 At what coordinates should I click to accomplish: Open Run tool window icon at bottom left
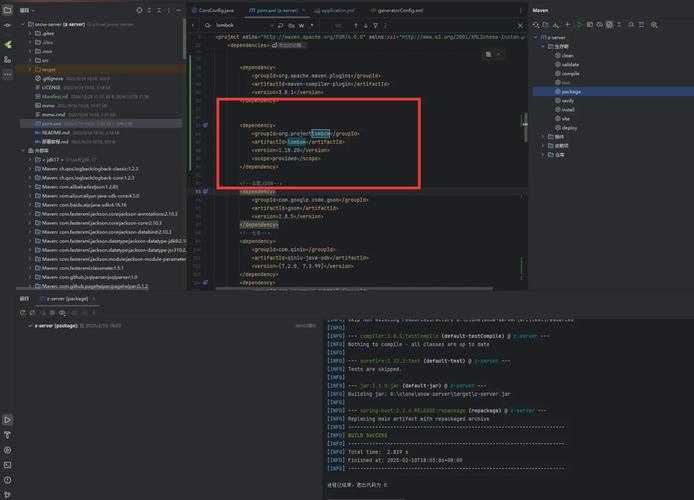click(x=8, y=421)
